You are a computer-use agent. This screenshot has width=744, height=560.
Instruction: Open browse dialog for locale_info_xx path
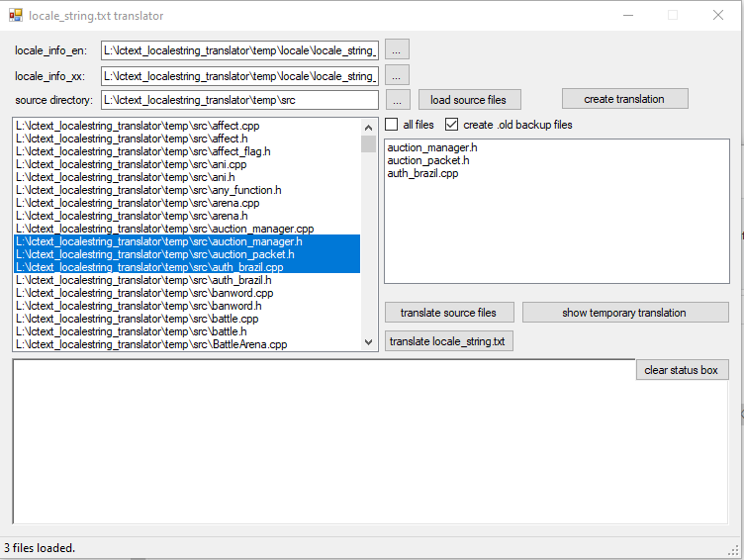(x=397, y=75)
